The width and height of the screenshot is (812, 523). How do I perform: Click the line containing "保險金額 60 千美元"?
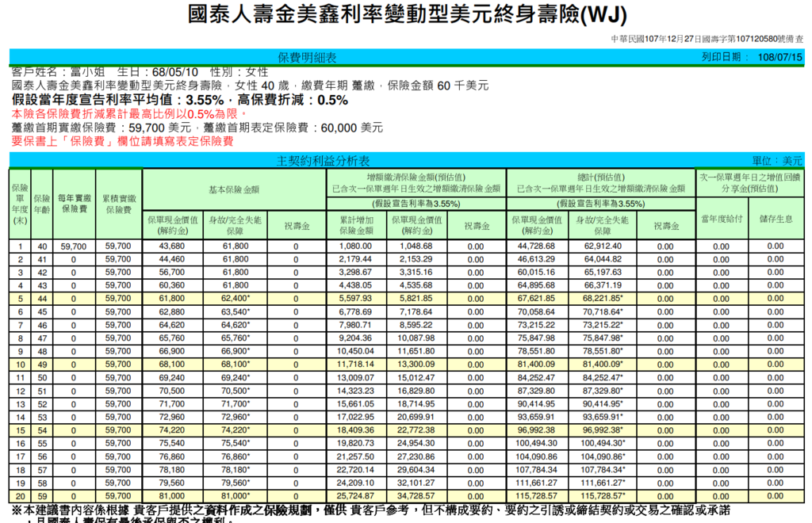(x=250, y=86)
